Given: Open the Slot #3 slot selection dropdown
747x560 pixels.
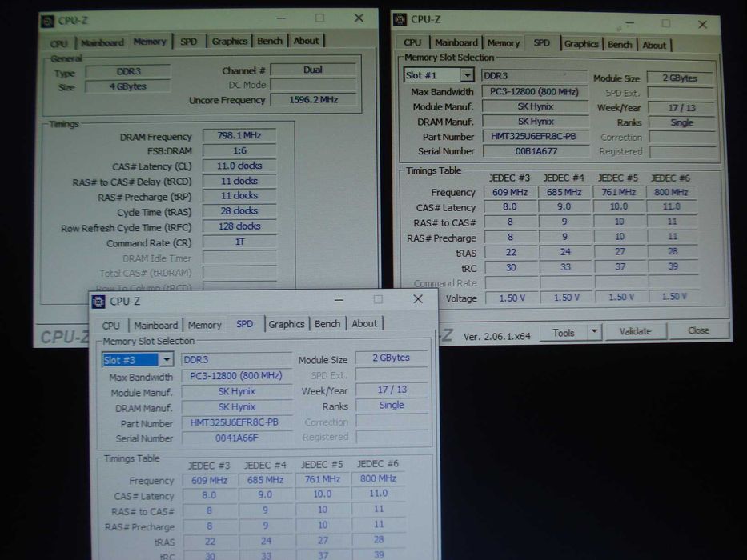Looking at the screenshot, I should coord(167,359).
